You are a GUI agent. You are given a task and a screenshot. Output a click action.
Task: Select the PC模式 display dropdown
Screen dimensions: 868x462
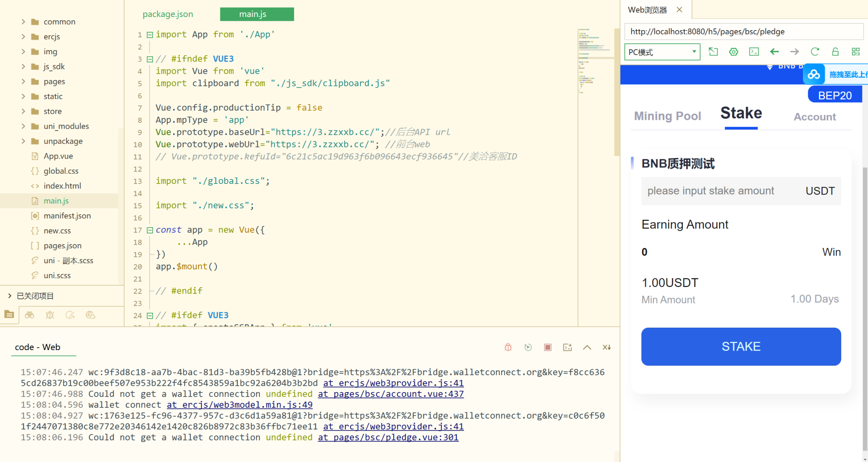click(661, 52)
